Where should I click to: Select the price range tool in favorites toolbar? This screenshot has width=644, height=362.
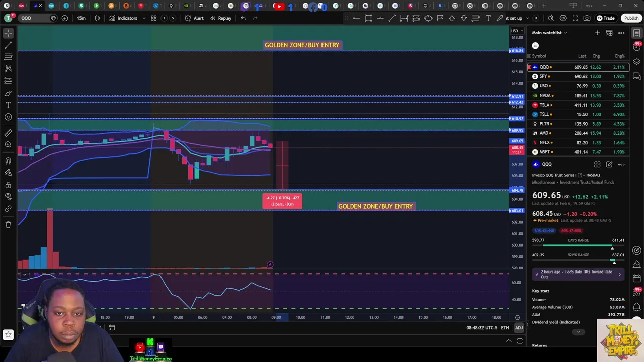404,18
